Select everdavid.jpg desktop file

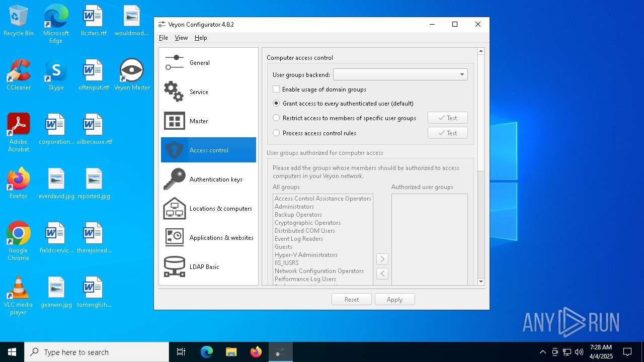click(x=56, y=184)
